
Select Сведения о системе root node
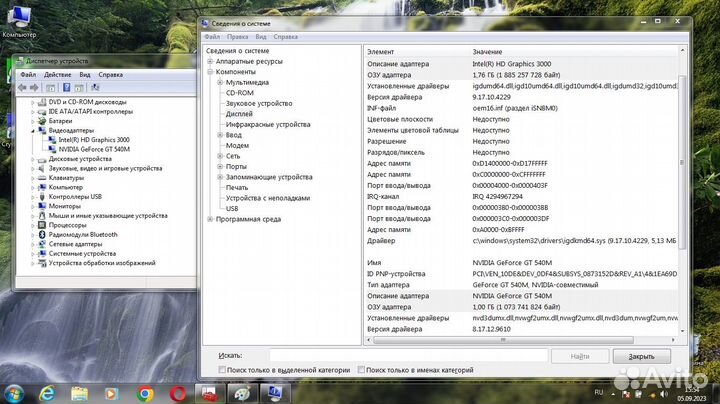point(237,50)
